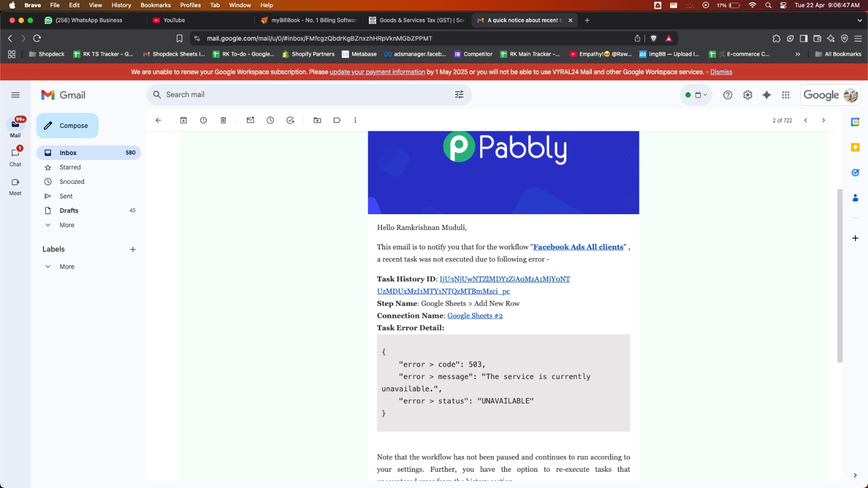The width and height of the screenshot is (868, 488).
Task: Open Google Keep in side panel
Action: 855,147
